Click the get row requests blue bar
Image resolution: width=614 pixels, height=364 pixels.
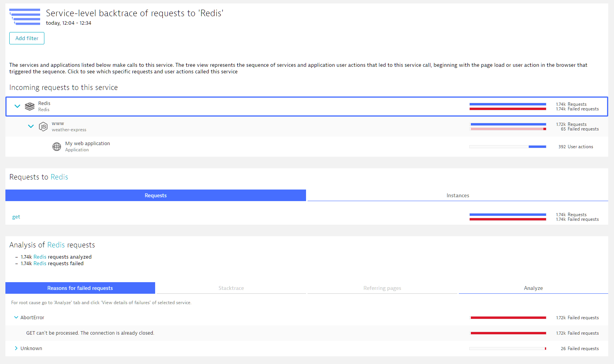pos(508,215)
